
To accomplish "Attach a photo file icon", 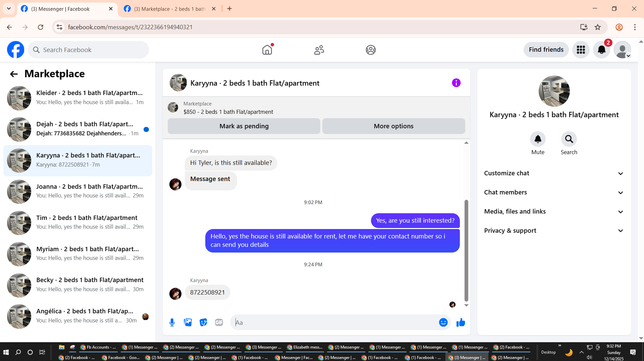I will pyautogui.click(x=188, y=322).
